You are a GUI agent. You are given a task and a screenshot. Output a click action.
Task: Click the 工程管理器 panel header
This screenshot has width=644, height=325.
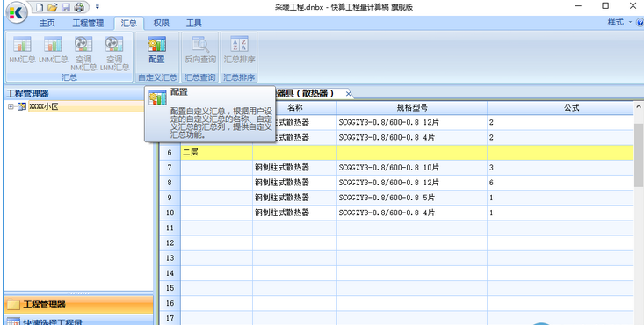point(78,94)
